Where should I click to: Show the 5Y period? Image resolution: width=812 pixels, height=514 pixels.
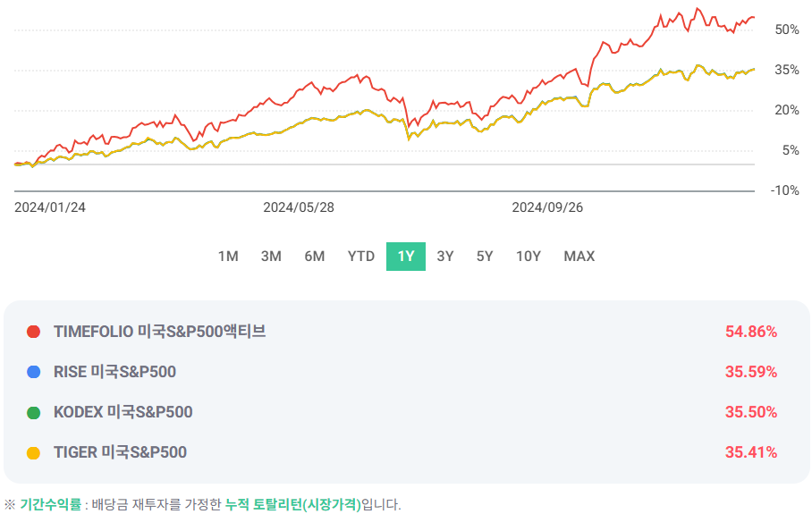point(485,257)
